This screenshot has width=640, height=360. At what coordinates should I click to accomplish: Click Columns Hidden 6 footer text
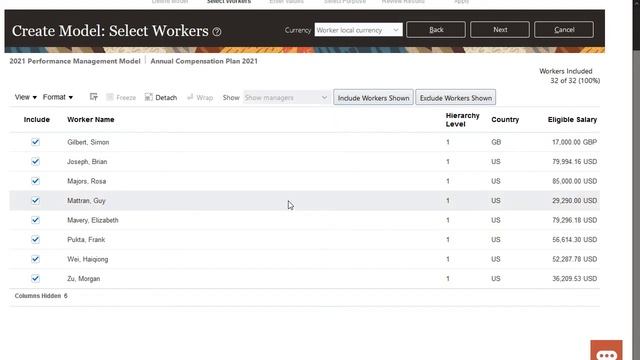click(x=41, y=296)
